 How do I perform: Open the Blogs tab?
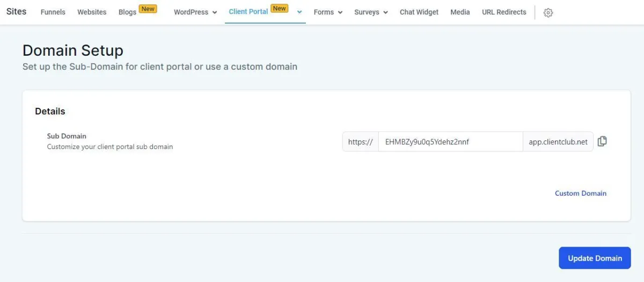click(127, 12)
